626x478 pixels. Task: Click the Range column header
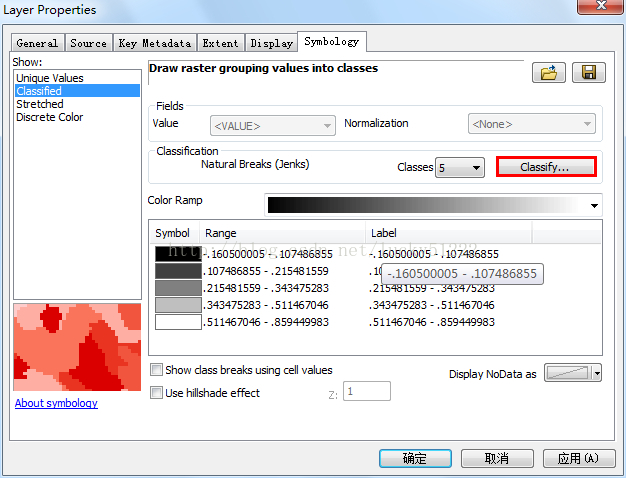tap(282, 233)
